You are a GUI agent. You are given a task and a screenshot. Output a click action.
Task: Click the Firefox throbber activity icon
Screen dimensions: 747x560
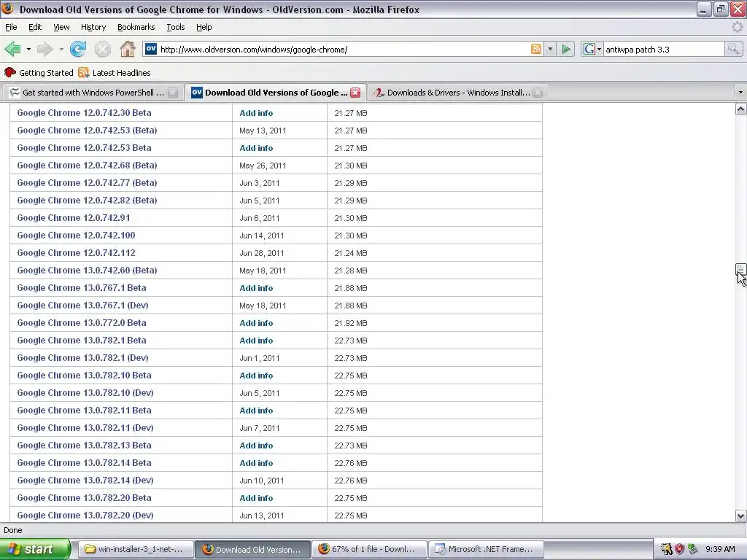tap(737, 27)
